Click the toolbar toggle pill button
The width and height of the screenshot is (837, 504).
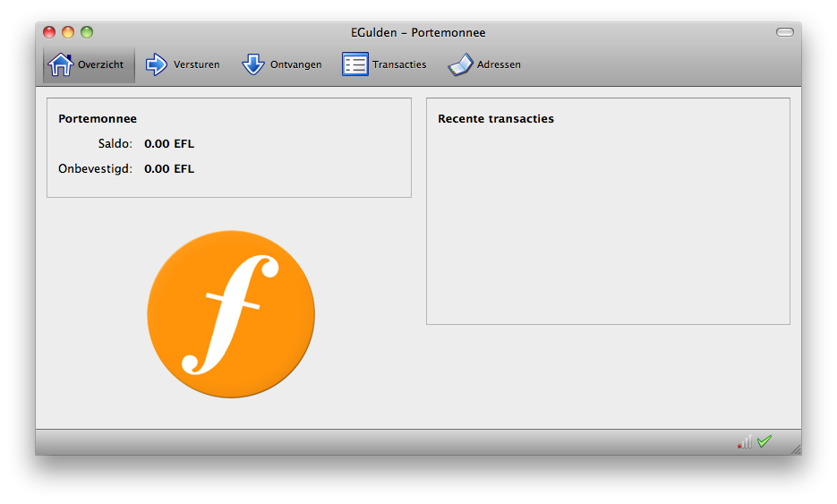(x=785, y=32)
